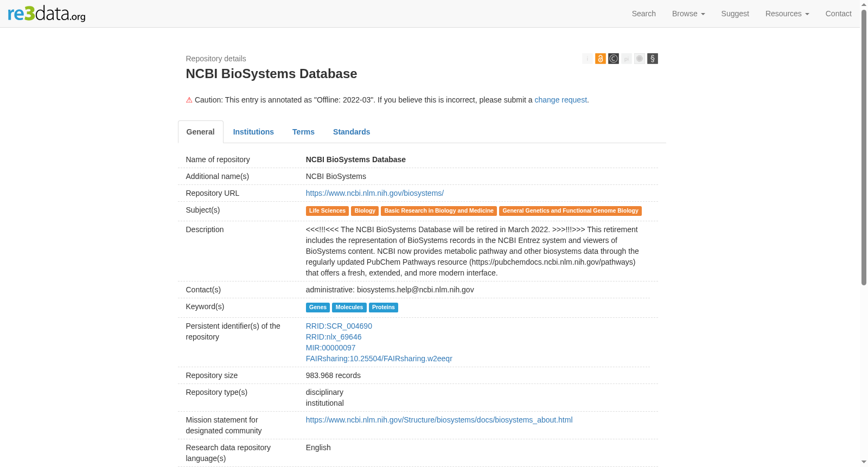Click the copyright license badge

click(x=613, y=59)
